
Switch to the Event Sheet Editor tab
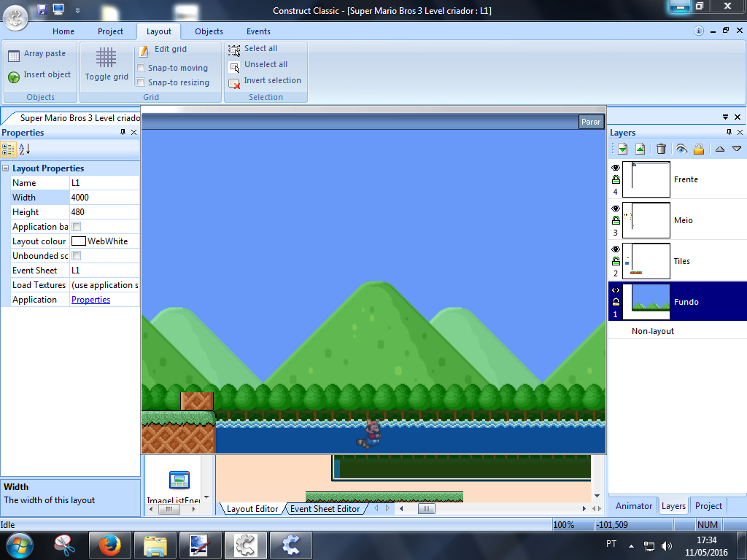[x=325, y=509]
